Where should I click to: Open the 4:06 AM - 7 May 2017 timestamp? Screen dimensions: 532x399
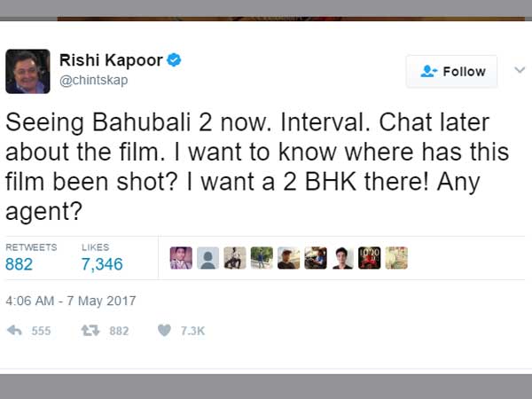(71, 301)
